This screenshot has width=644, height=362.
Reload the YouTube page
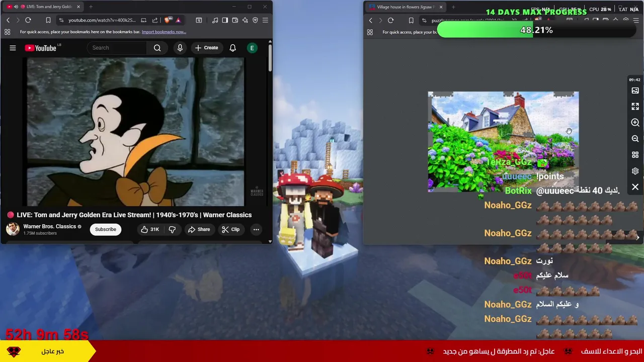click(28, 20)
